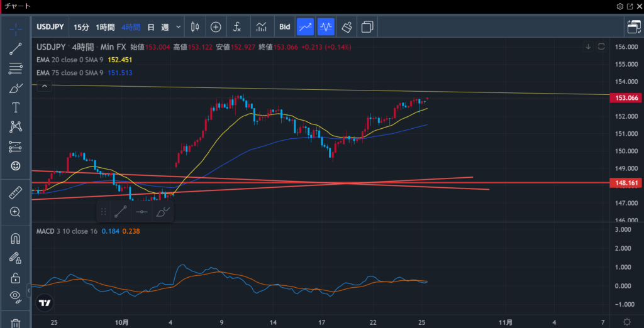Open the indicators fx button
The height and width of the screenshot is (328, 644).
pos(237,27)
